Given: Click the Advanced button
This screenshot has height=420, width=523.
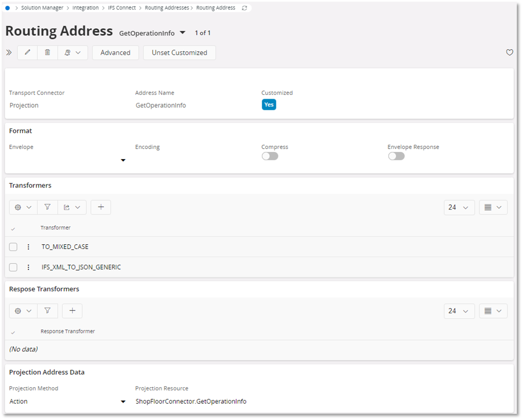Looking at the screenshot, I should 115,52.
